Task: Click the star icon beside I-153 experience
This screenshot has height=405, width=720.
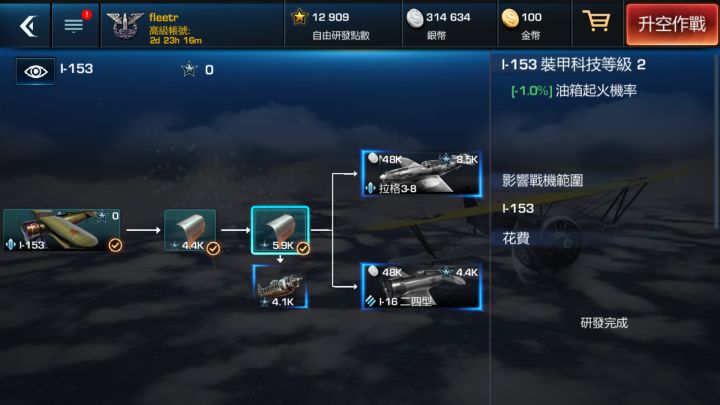Action: [x=189, y=69]
